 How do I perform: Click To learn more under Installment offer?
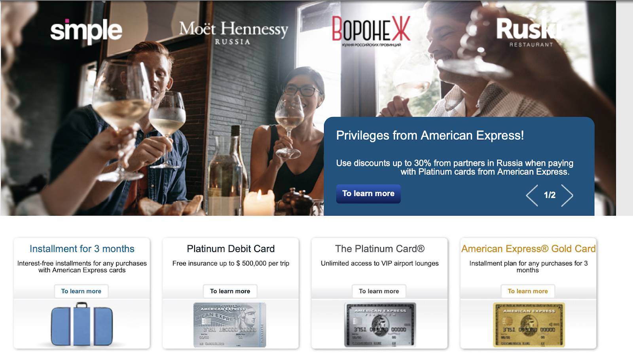tap(81, 291)
